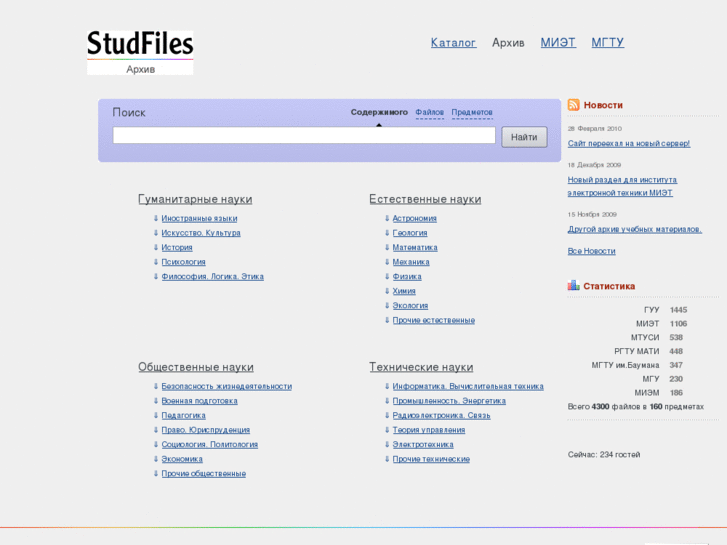Click the arrow icon before Экономика
The image size is (727, 545).
point(156,459)
